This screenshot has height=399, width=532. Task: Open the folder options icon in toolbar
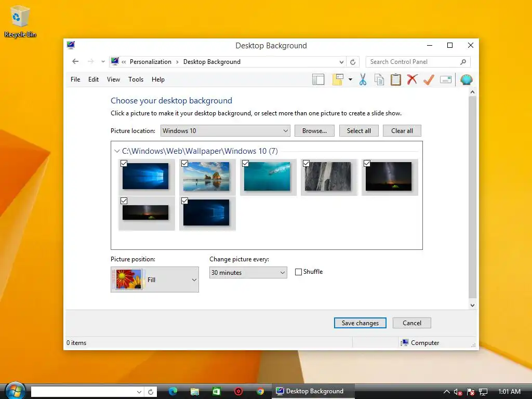[338, 79]
